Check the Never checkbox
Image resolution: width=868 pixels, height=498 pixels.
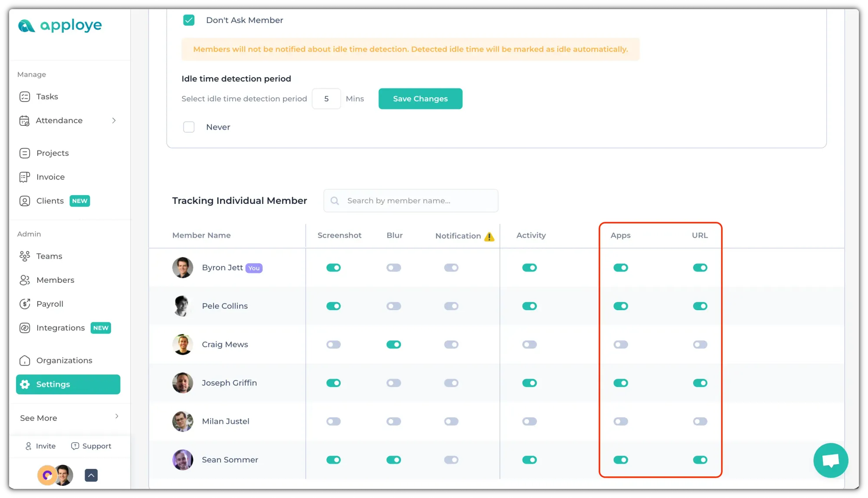(189, 127)
